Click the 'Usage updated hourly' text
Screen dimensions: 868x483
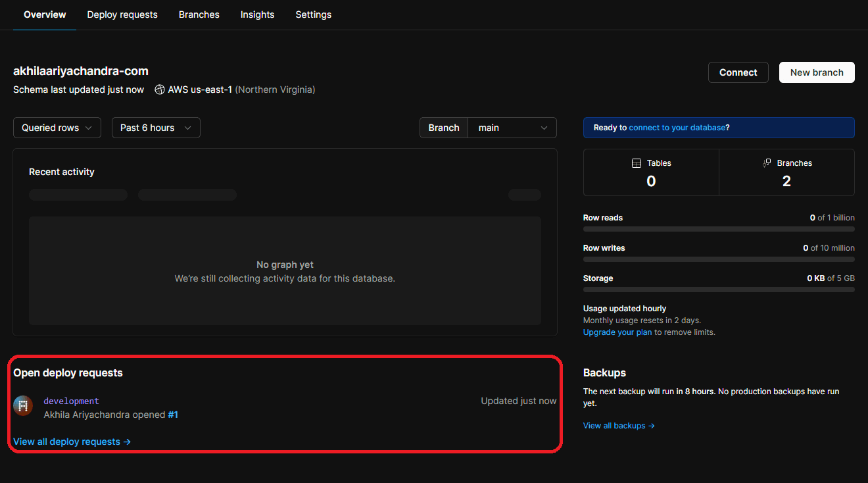(x=625, y=309)
